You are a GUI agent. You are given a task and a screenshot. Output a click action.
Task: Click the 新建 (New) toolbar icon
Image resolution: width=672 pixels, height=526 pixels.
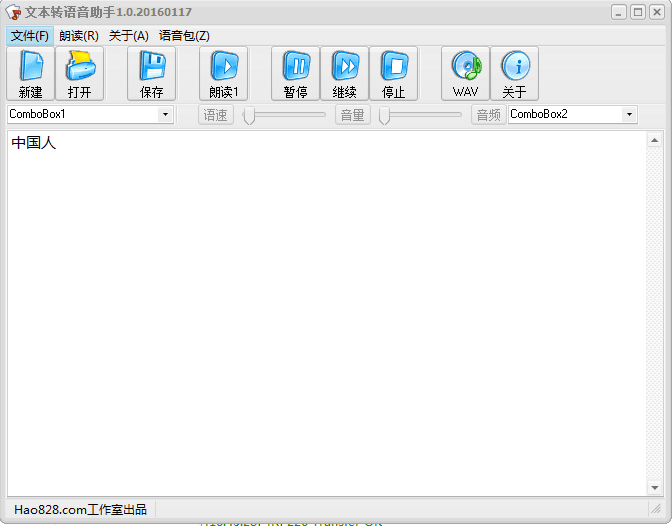[30, 74]
